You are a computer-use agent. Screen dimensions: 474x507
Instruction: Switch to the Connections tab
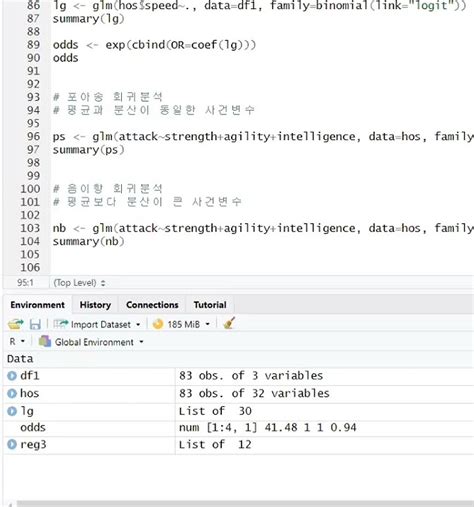click(152, 305)
